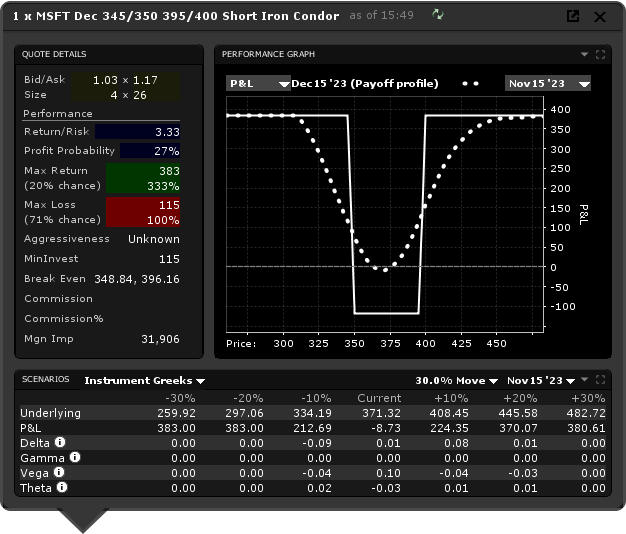
Task: Click the Current Vega value 0.10
Action: [388, 473]
